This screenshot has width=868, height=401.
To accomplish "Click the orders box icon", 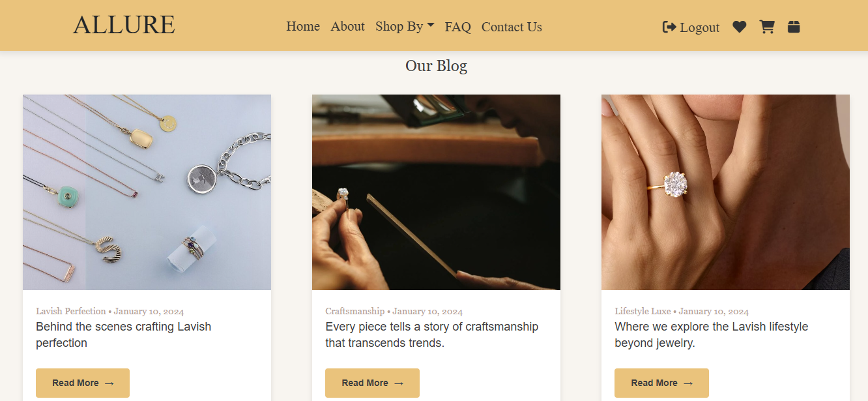I will pyautogui.click(x=793, y=27).
